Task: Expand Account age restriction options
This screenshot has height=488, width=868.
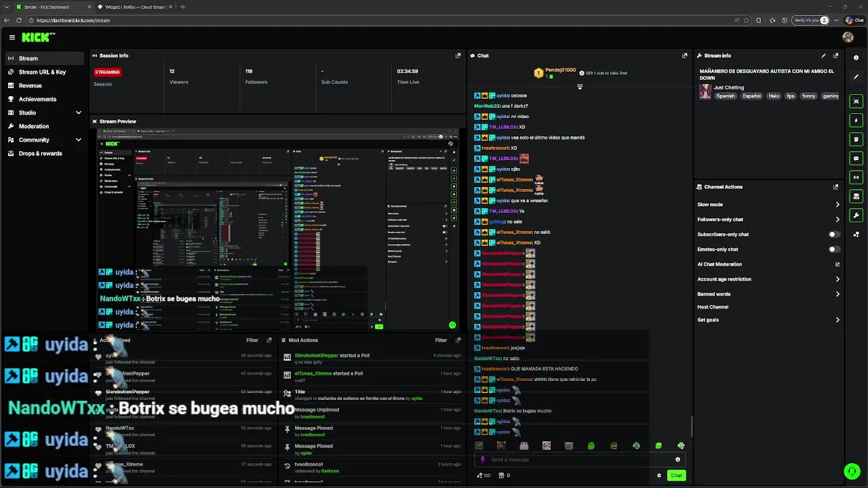Action: click(x=837, y=279)
